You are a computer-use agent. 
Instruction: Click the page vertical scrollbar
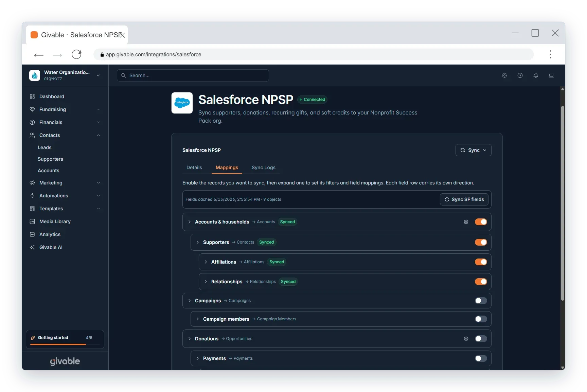pos(563,203)
